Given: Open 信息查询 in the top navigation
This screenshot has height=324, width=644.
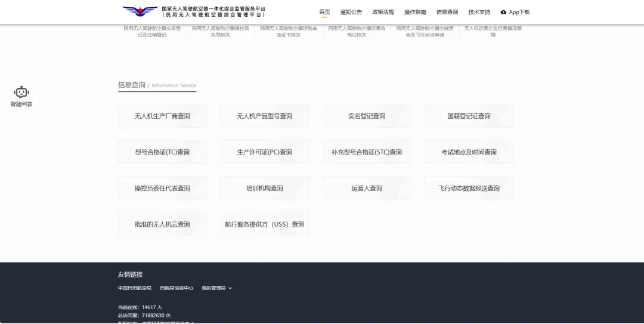Looking at the screenshot, I should pos(447,12).
